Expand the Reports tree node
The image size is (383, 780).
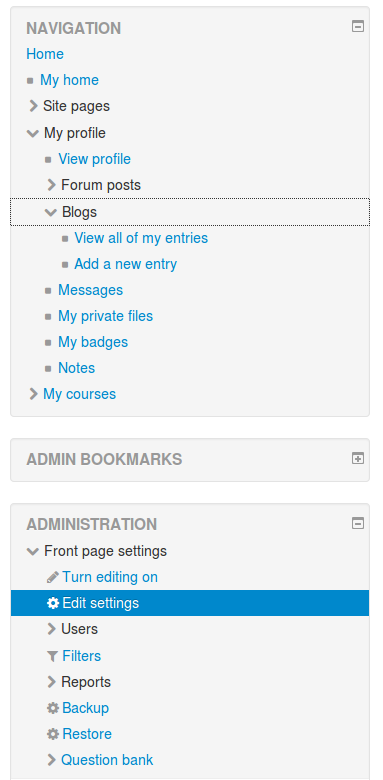51,682
